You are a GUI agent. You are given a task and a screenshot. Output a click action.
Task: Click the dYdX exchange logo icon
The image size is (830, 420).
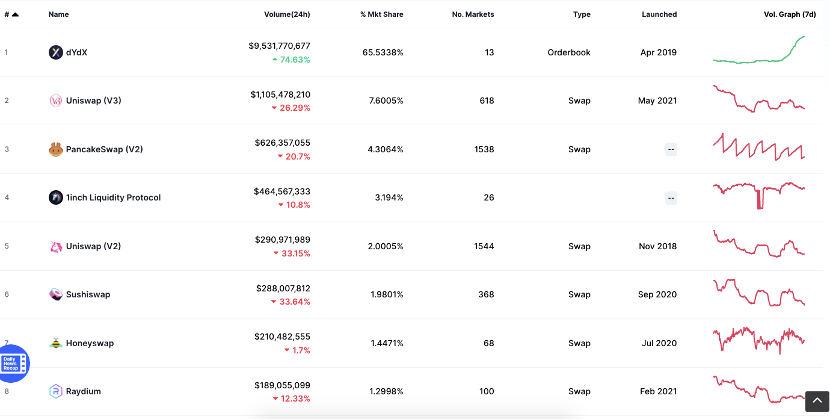point(56,52)
